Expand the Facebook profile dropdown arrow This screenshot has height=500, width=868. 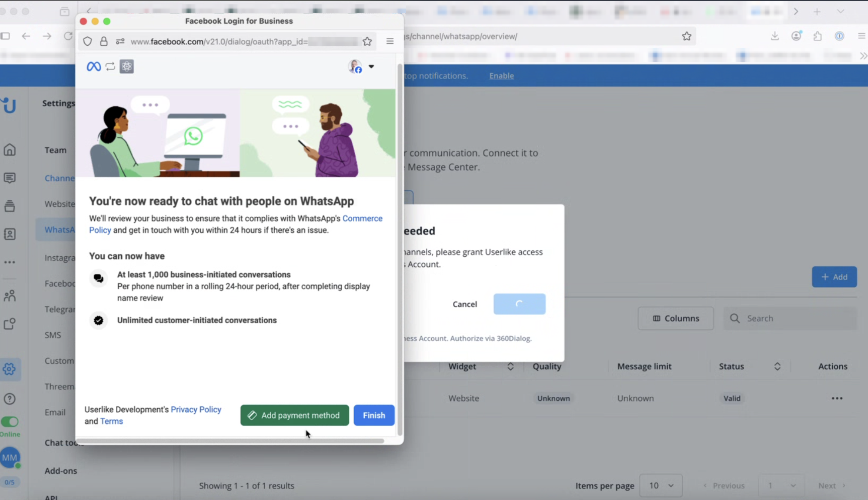371,67
